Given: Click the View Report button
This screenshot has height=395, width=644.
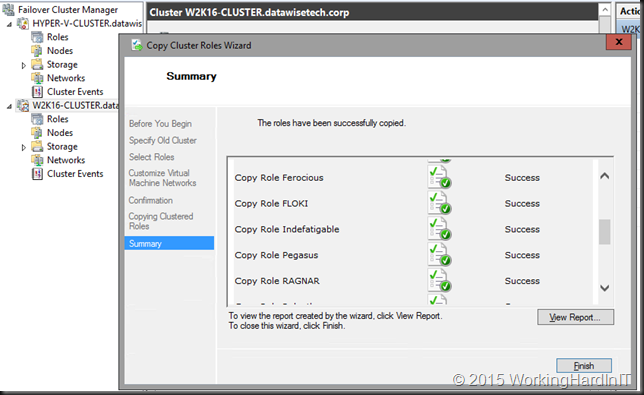Looking at the screenshot, I should (575, 317).
